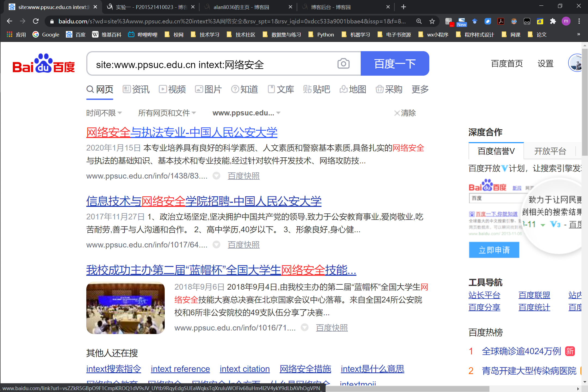
Task: Open Chrome three-dot menu
Action: (x=579, y=21)
